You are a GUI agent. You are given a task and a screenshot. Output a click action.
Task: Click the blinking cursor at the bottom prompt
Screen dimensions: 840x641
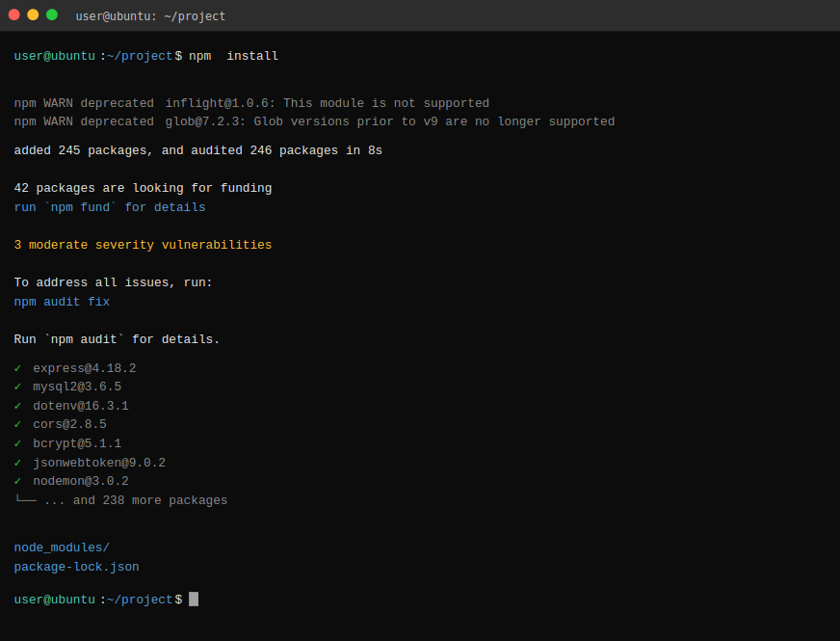(x=194, y=600)
